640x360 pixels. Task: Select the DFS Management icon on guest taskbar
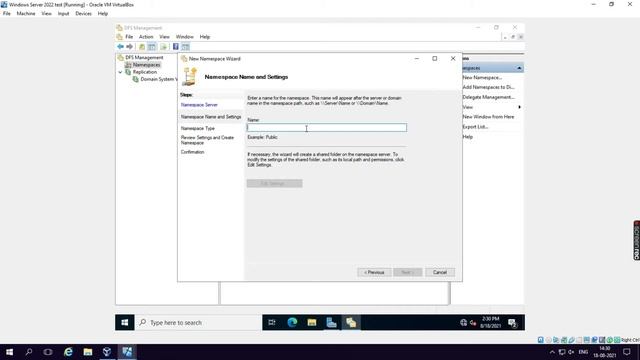click(x=351, y=322)
